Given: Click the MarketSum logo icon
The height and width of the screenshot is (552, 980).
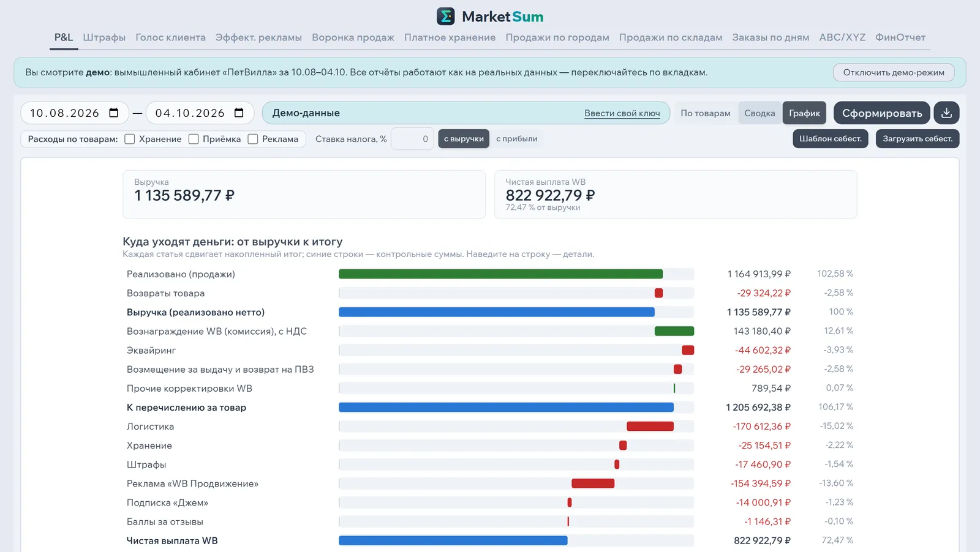Looking at the screenshot, I should (445, 17).
